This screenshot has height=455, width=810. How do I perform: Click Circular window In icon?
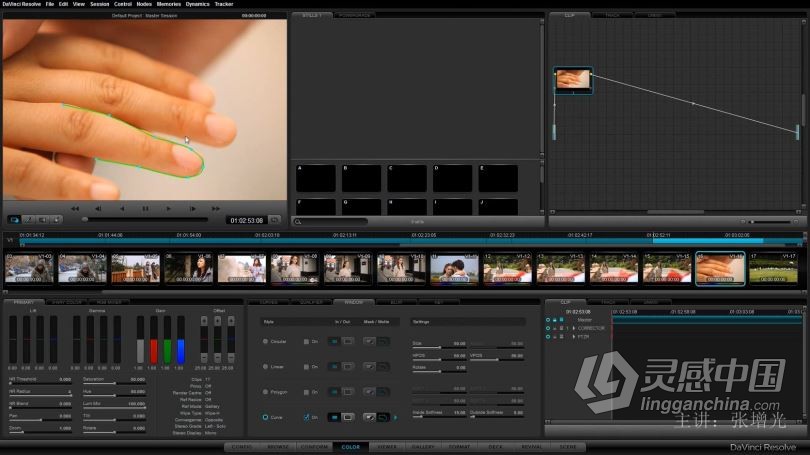click(334, 341)
